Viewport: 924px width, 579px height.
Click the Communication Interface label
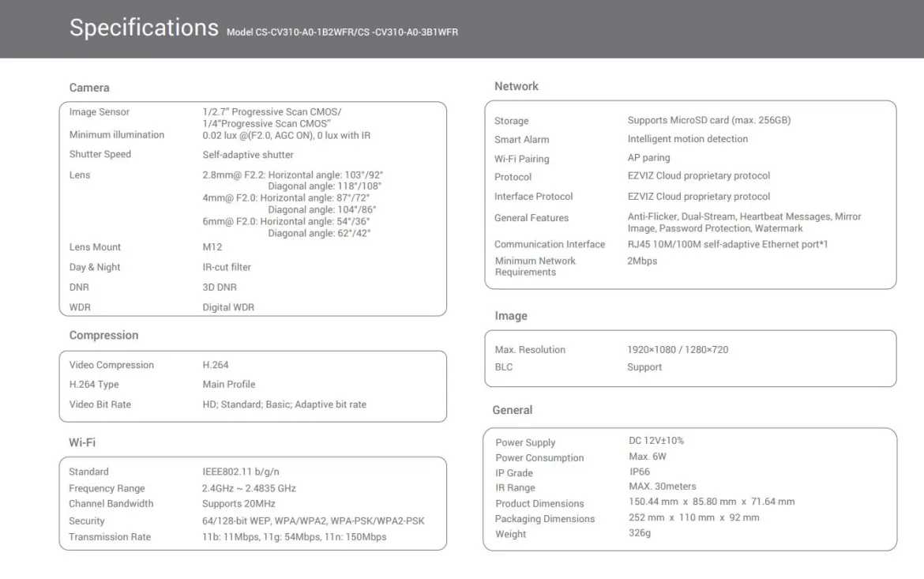coord(549,244)
